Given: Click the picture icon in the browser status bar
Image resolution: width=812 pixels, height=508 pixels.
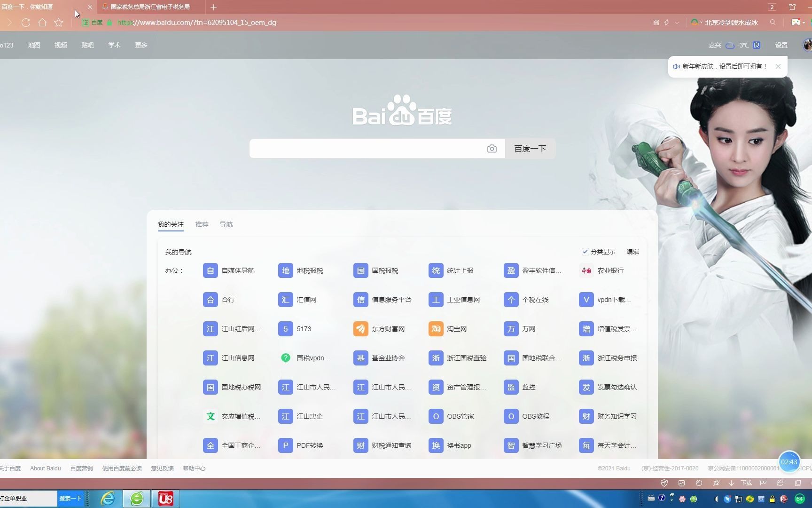Looking at the screenshot, I should coord(682,483).
